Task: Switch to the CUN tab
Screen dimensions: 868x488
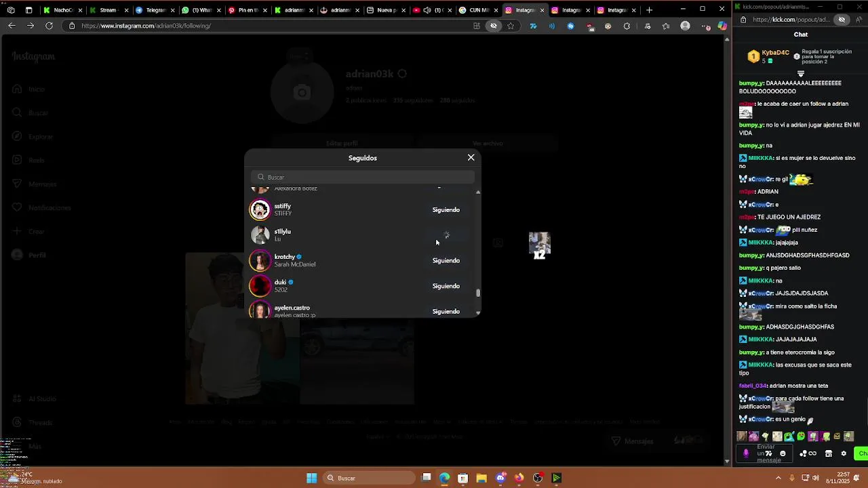Action: click(477, 10)
